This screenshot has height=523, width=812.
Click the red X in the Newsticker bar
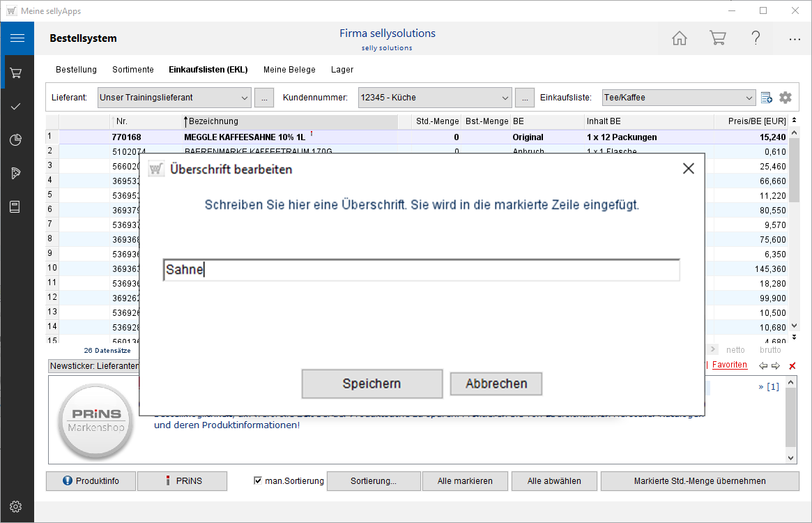click(x=792, y=366)
